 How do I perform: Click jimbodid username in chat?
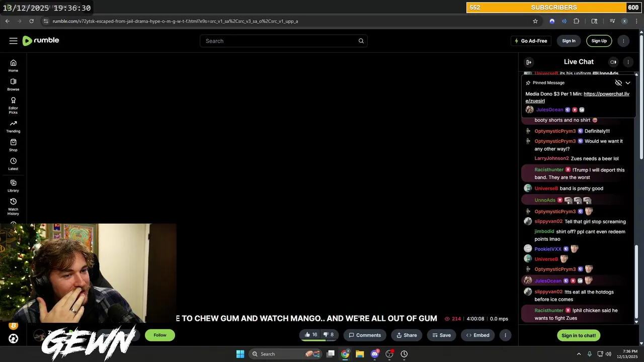coord(544,232)
